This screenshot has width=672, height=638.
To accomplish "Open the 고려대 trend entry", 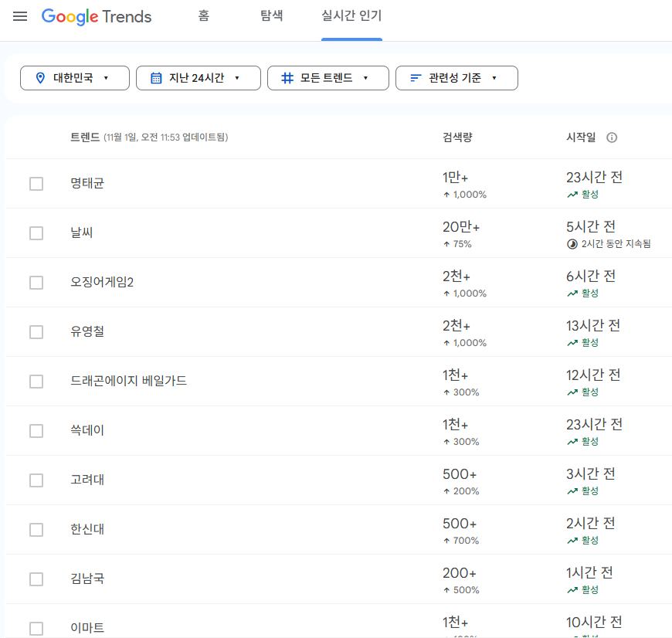I will (87, 480).
